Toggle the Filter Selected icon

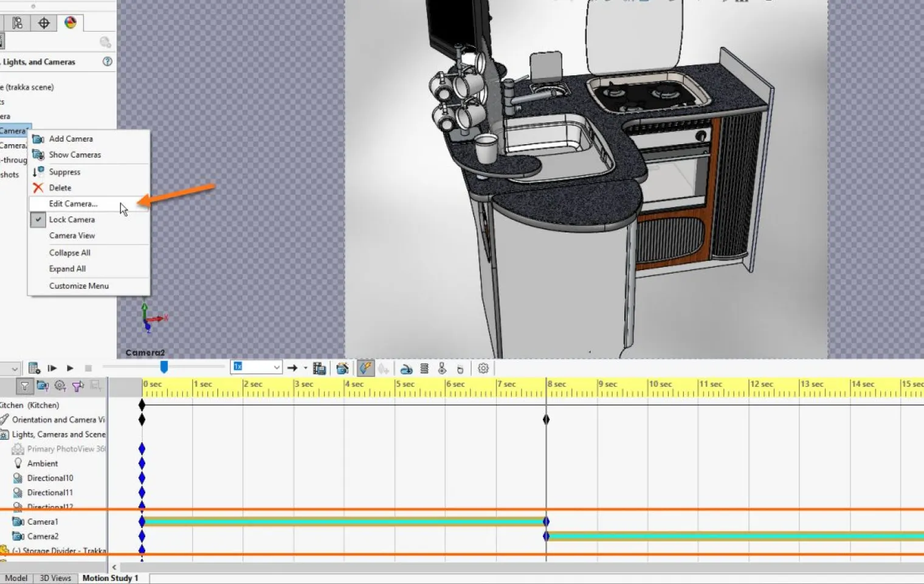click(78, 386)
